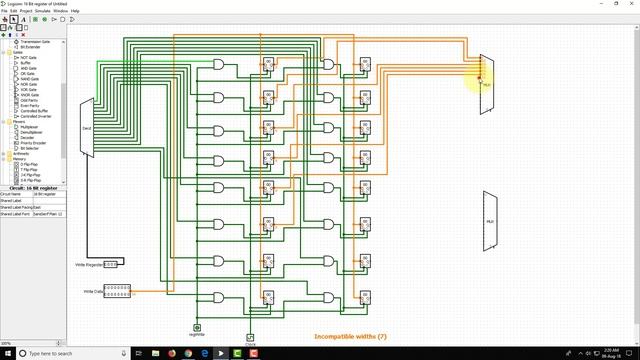Select Bit Selector in tree
Image resolution: width=640 pixels, height=360 pixels.
(30, 148)
